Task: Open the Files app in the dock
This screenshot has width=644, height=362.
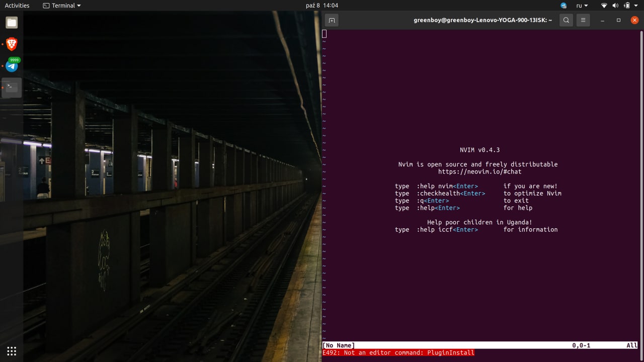Action: pos(12,23)
